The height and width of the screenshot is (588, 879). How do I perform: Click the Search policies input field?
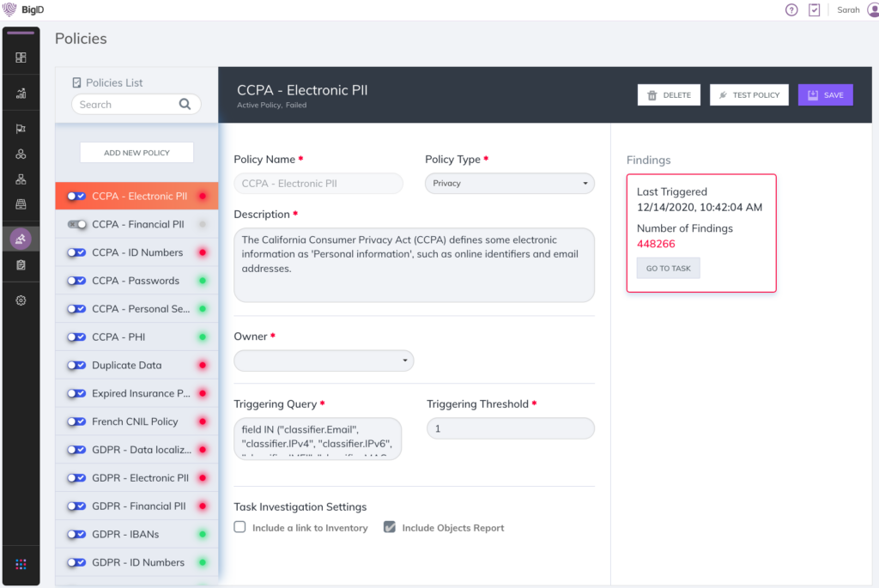(x=129, y=104)
